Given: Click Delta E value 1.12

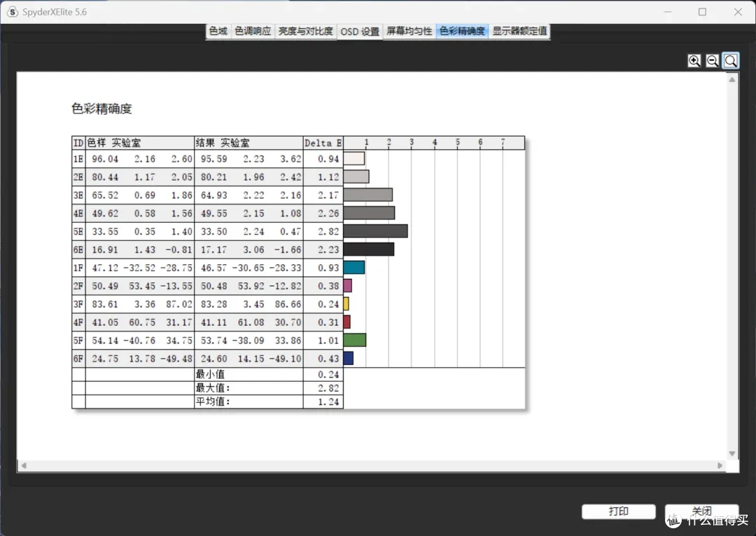Looking at the screenshot, I should tap(328, 177).
